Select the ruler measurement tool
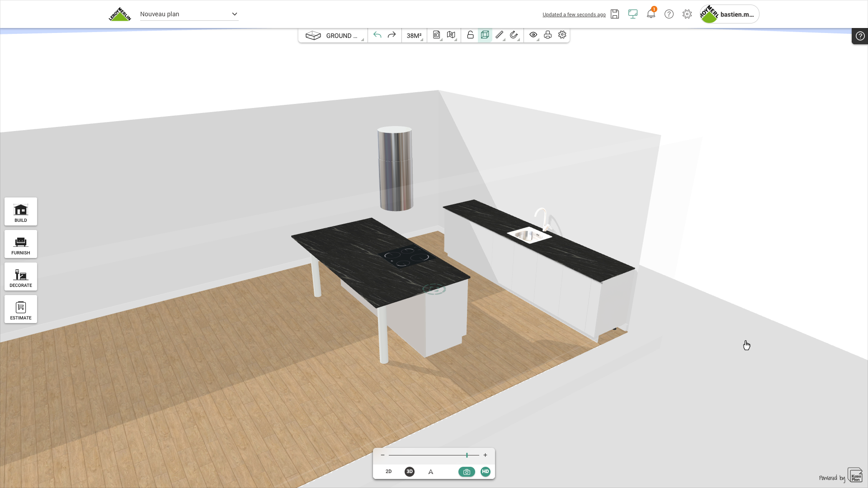The width and height of the screenshot is (868, 488). (500, 35)
